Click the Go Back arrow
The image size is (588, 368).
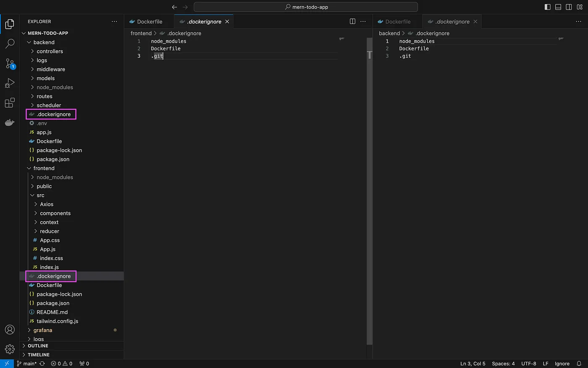click(x=175, y=7)
